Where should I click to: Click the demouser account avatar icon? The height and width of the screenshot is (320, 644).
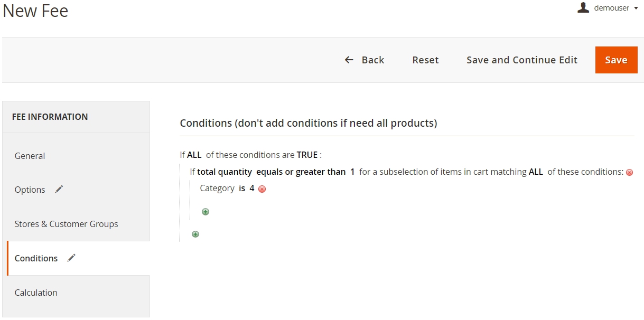583,7
